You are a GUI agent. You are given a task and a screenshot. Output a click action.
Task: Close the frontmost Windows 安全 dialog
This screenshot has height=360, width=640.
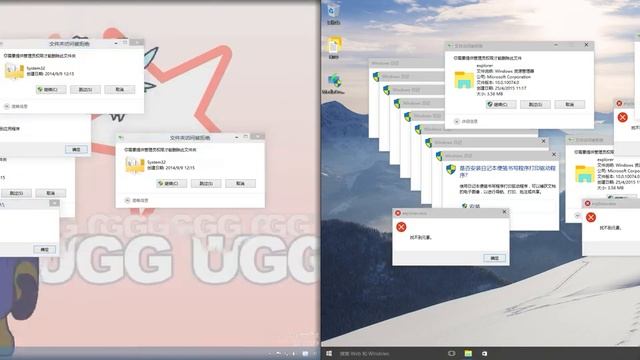[554, 155]
